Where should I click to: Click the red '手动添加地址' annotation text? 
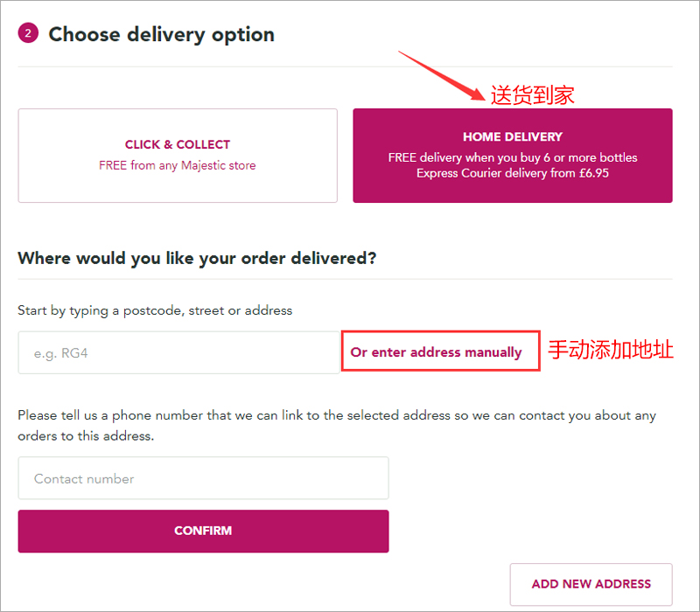click(x=611, y=350)
